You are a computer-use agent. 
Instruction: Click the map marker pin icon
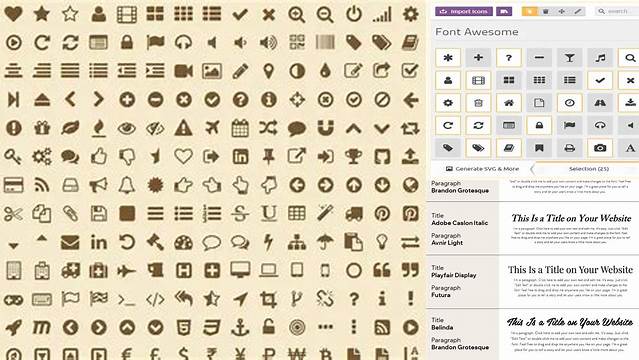pos(269,71)
